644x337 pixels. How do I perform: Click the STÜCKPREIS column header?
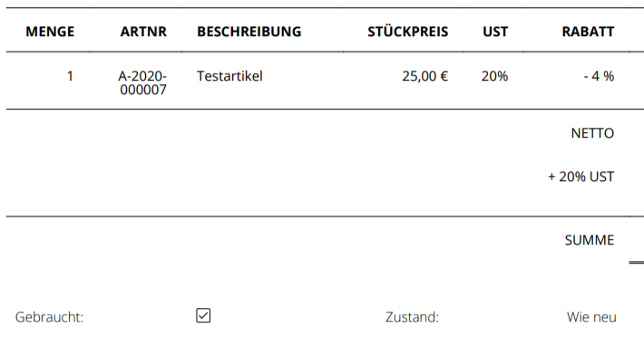point(408,32)
